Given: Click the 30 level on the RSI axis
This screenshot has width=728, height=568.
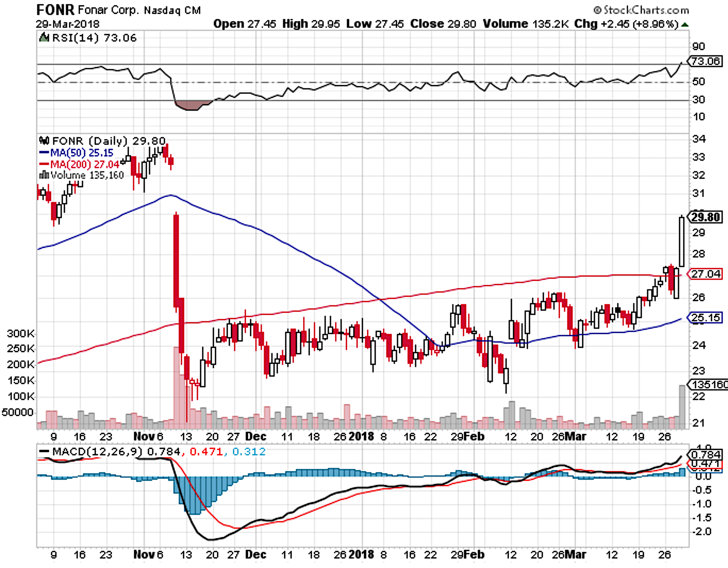Looking at the screenshot, I should click(698, 99).
